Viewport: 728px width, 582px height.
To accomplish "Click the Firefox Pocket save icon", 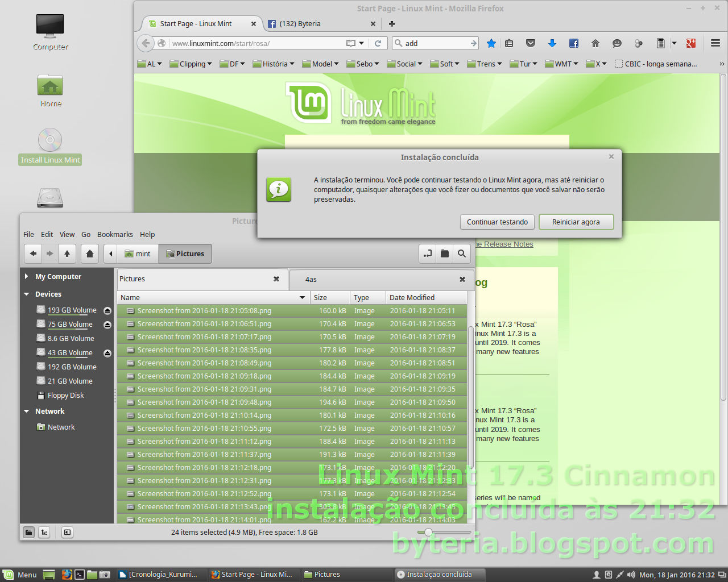I will click(530, 43).
